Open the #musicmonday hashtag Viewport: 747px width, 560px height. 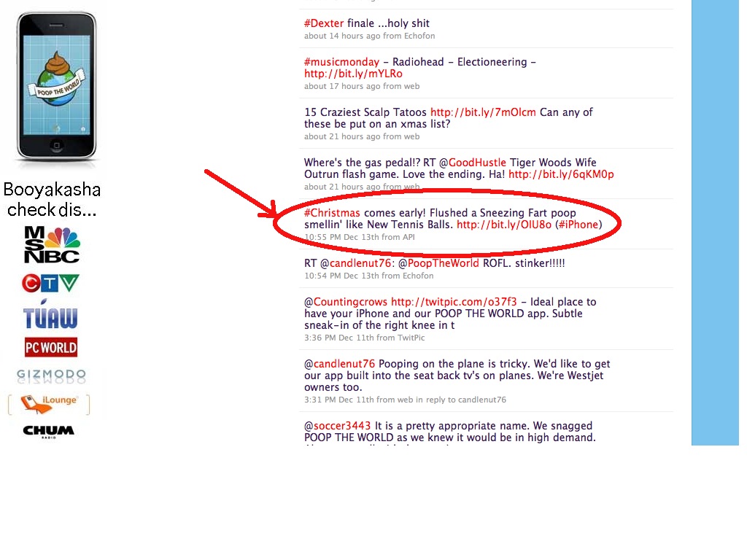click(341, 62)
